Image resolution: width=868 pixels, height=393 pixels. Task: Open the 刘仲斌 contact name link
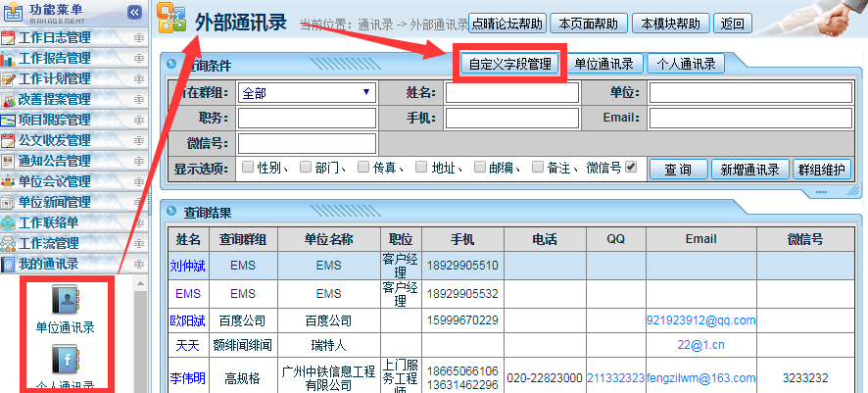click(x=188, y=266)
